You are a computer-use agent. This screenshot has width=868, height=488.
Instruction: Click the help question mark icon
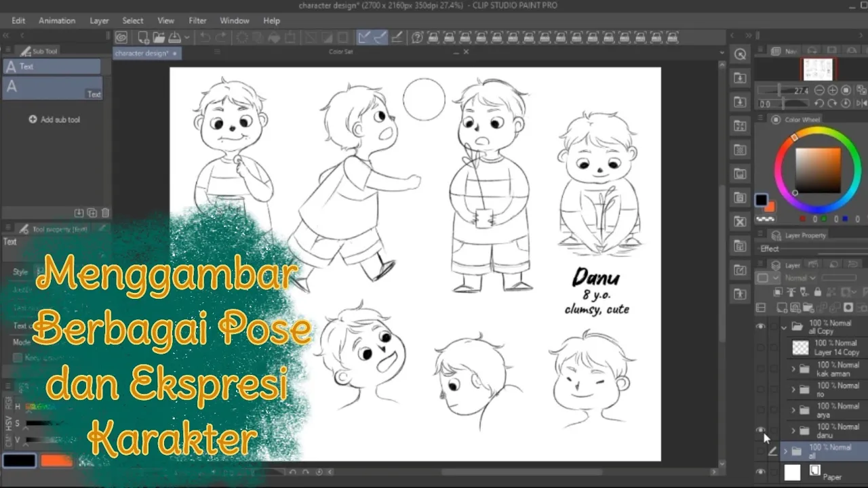tap(418, 37)
